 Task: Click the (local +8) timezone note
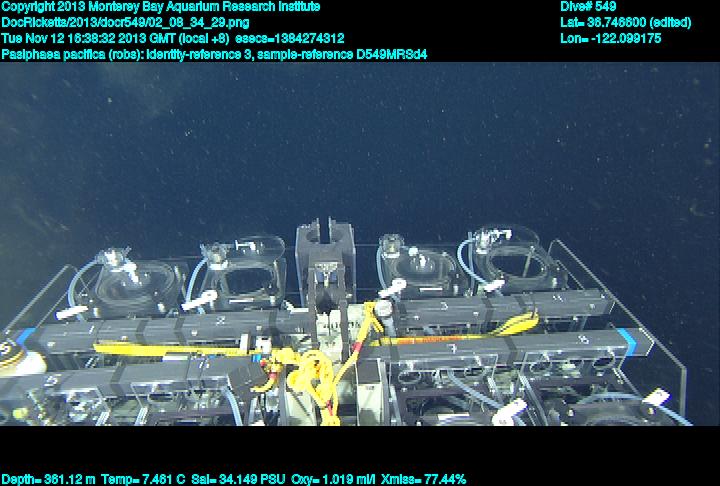(x=204, y=38)
